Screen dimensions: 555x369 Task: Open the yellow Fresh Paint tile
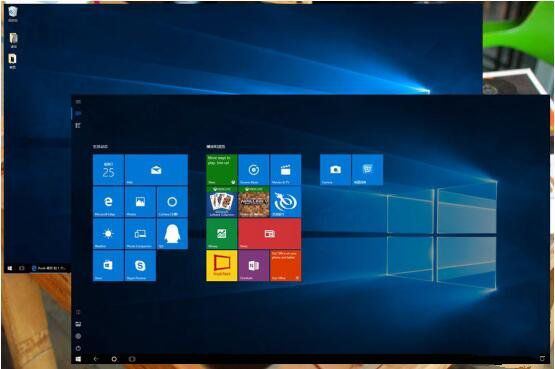[x=222, y=265]
